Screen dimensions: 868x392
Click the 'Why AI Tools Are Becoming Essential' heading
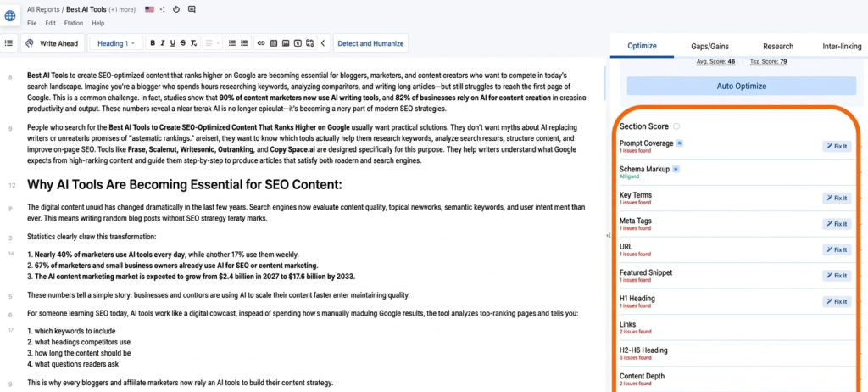[184, 185]
